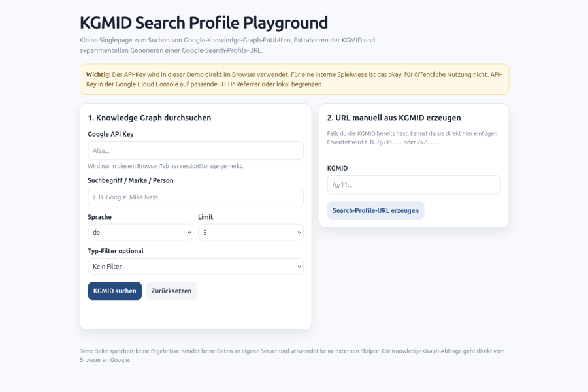Click the Zurücksetzen button
The image size is (588, 392).
point(171,291)
